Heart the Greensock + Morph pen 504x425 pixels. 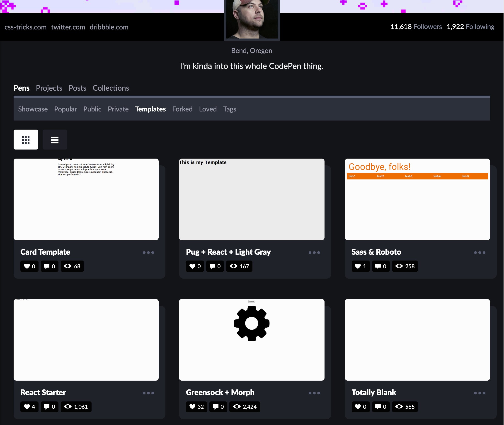(x=196, y=407)
